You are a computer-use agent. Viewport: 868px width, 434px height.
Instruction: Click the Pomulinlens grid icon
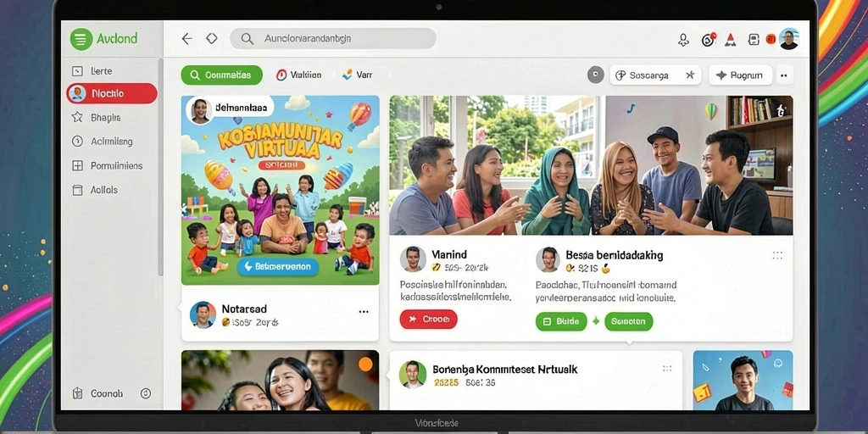pyautogui.click(x=77, y=165)
